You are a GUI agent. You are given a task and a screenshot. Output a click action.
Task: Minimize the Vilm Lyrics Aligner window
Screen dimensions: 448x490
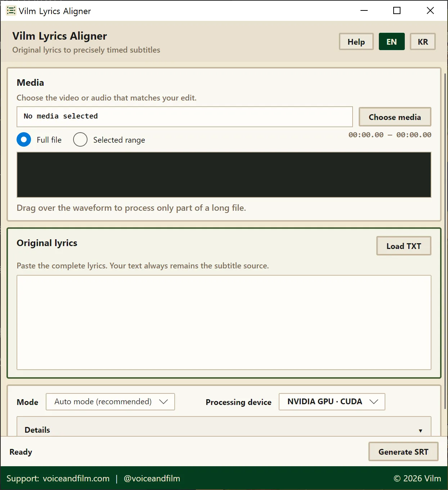click(364, 11)
